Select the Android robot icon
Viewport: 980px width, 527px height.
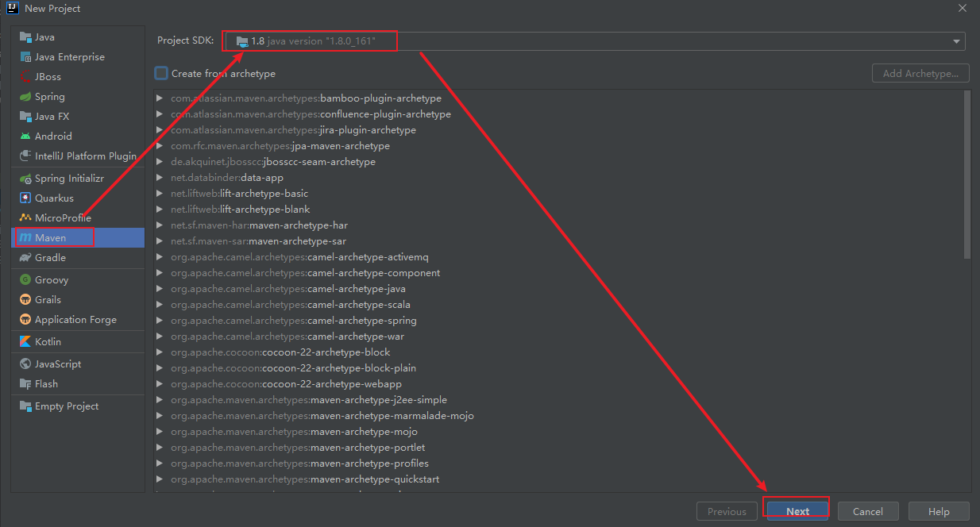[x=25, y=137]
